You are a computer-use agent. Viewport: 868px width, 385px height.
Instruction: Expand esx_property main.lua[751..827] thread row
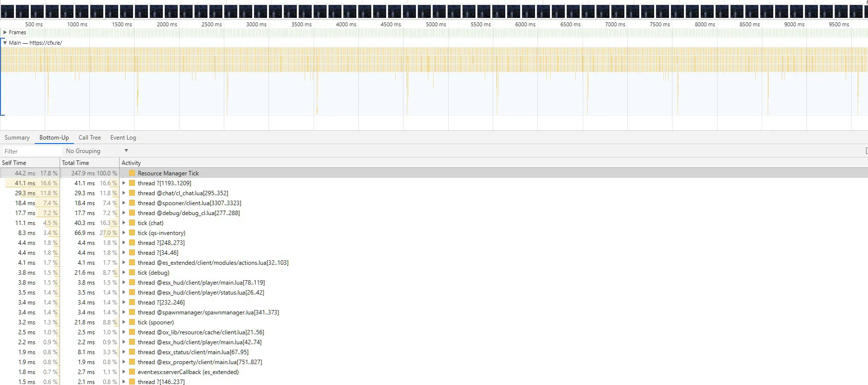click(124, 362)
